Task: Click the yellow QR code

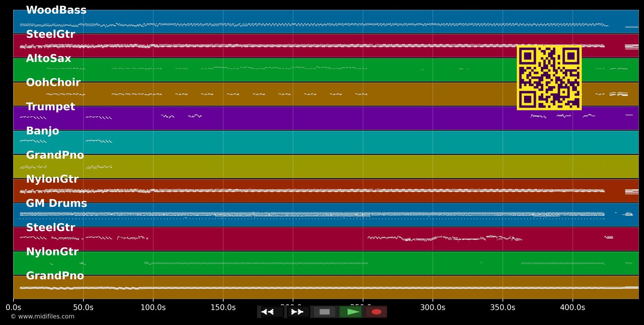Action: click(549, 77)
